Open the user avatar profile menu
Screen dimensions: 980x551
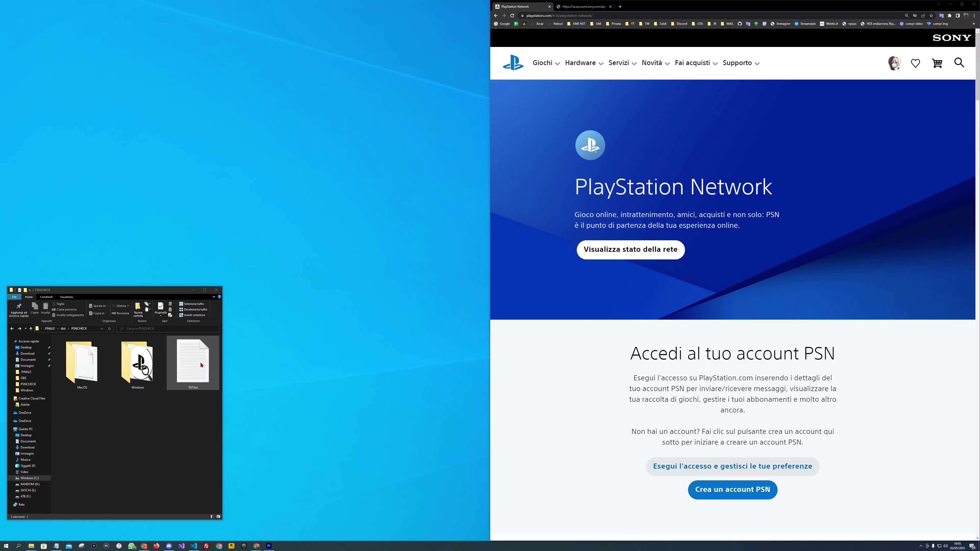pyautogui.click(x=894, y=63)
